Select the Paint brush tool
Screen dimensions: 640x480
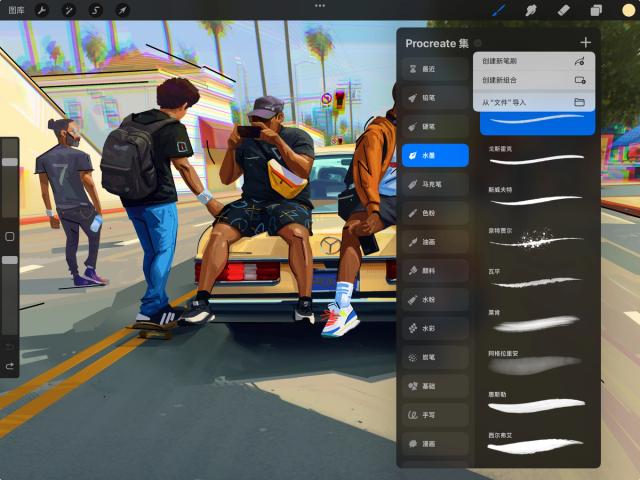click(499, 10)
